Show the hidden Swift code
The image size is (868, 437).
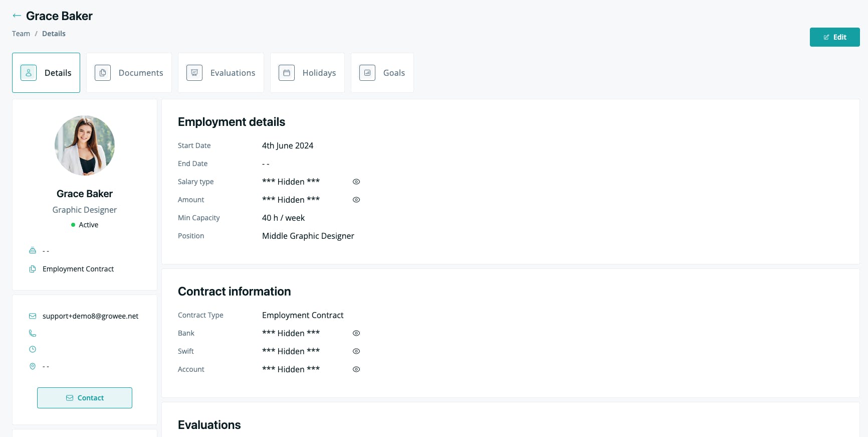356,351
